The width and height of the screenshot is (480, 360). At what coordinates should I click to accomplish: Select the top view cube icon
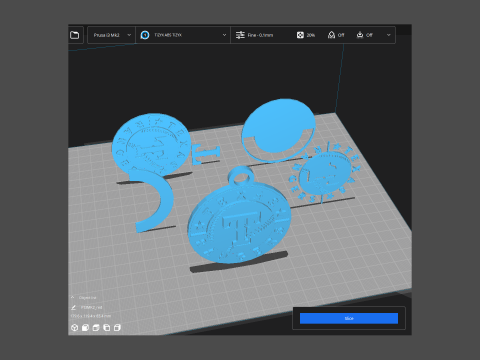[96, 328]
